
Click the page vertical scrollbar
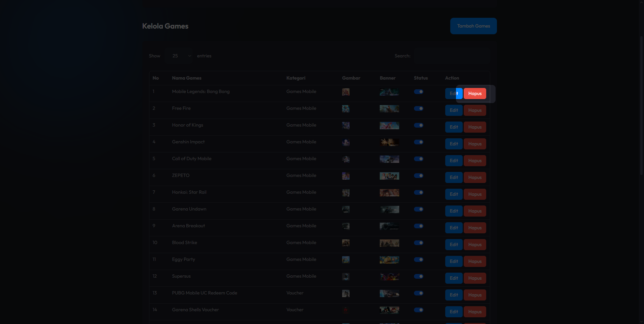(x=642, y=106)
